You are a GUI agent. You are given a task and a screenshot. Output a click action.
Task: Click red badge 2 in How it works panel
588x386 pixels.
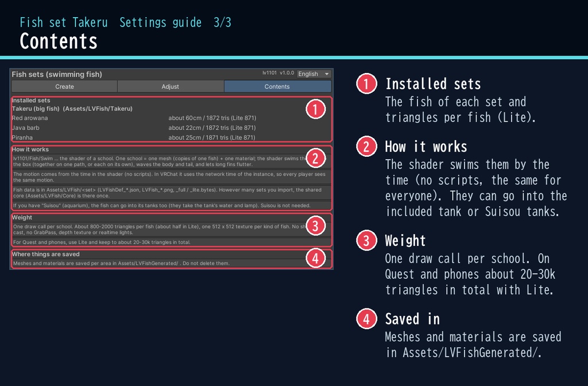pyautogui.click(x=315, y=159)
